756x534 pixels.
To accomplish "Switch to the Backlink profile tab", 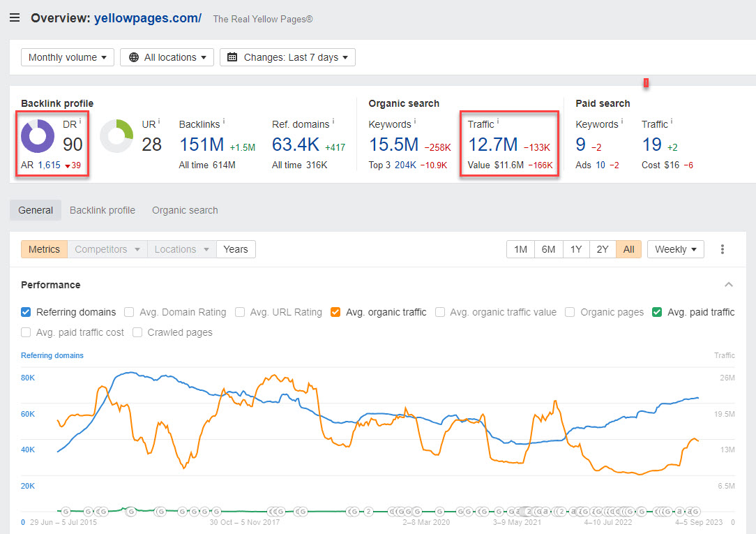I will tap(103, 210).
